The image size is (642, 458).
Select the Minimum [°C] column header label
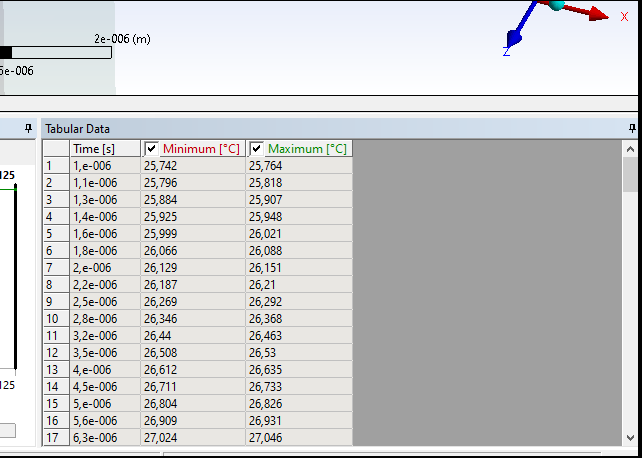tap(201, 149)
